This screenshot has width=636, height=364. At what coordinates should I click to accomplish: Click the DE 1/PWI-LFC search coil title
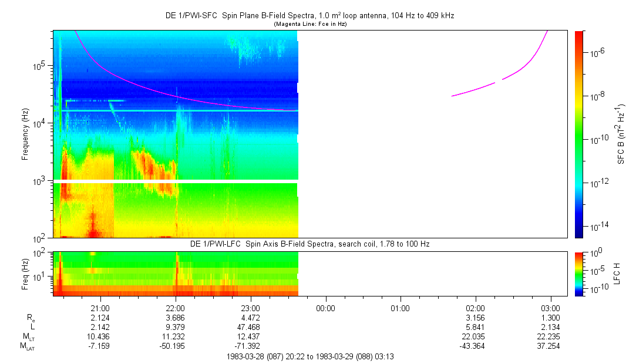pos(309,244)
